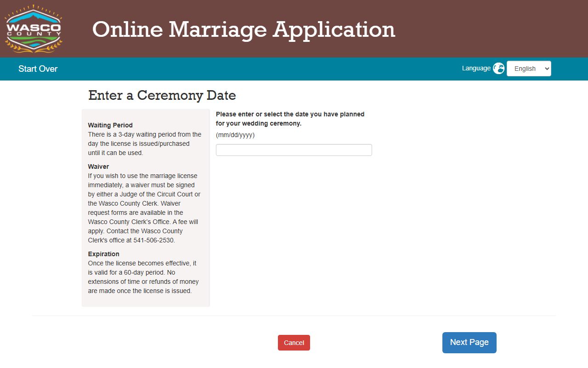This screenshot has height=368, width=588.
Task: Click the Enter a Ceremony Date heading
Action: [x=162, y=95]
